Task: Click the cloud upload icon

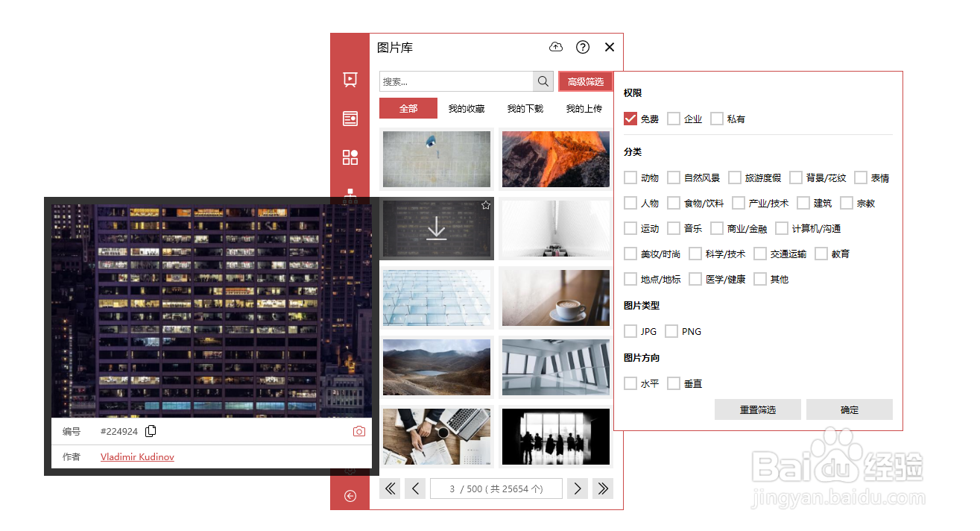Action: coord(556,47)
